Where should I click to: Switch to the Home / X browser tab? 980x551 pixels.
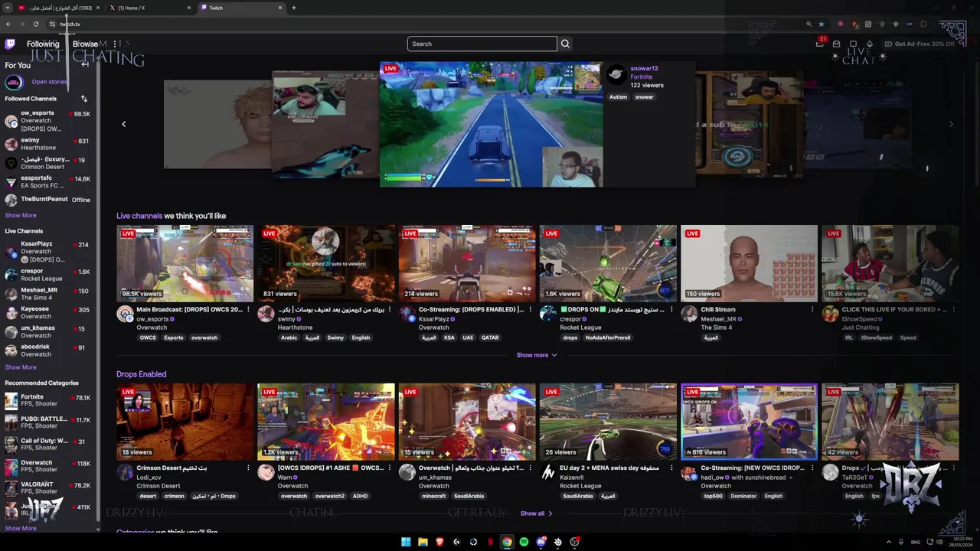point(149,8)
